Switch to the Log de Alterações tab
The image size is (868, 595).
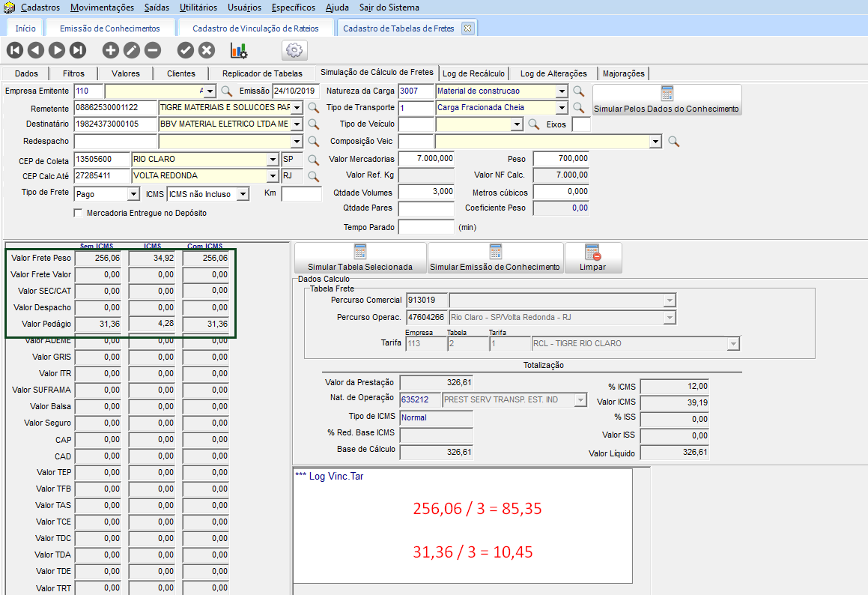(x=553, y=73)
